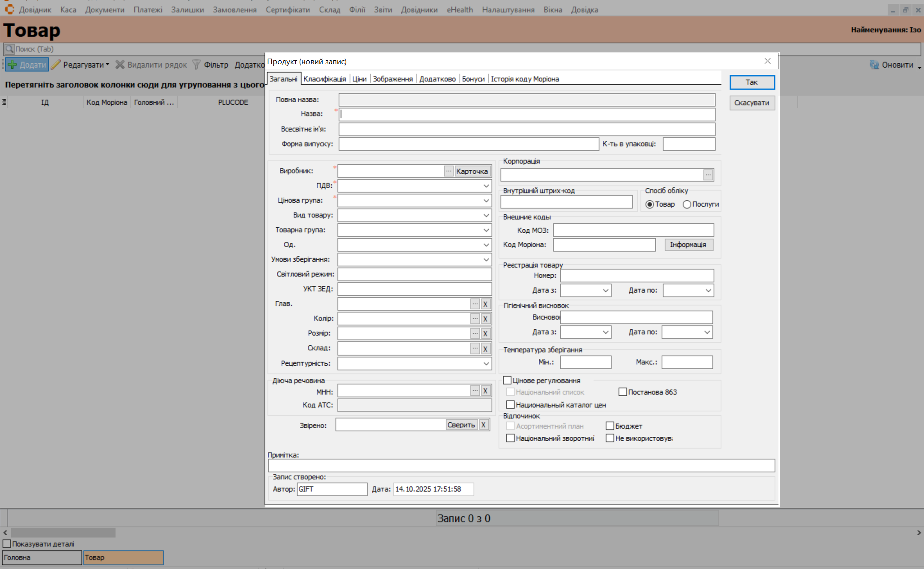Select the Послуги radio button
Viewport: 924px width, 569px height.
(x=687, y=204)
